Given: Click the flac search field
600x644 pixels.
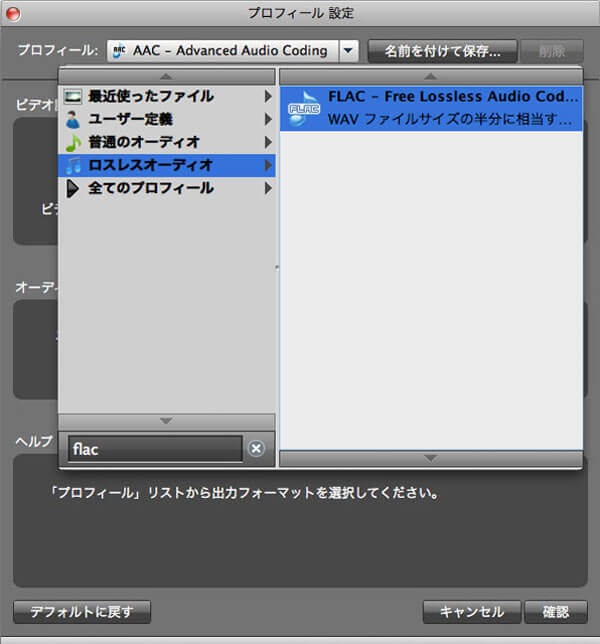Looking at the screenshot, I should pyautogui.click(x=155, y=449).
